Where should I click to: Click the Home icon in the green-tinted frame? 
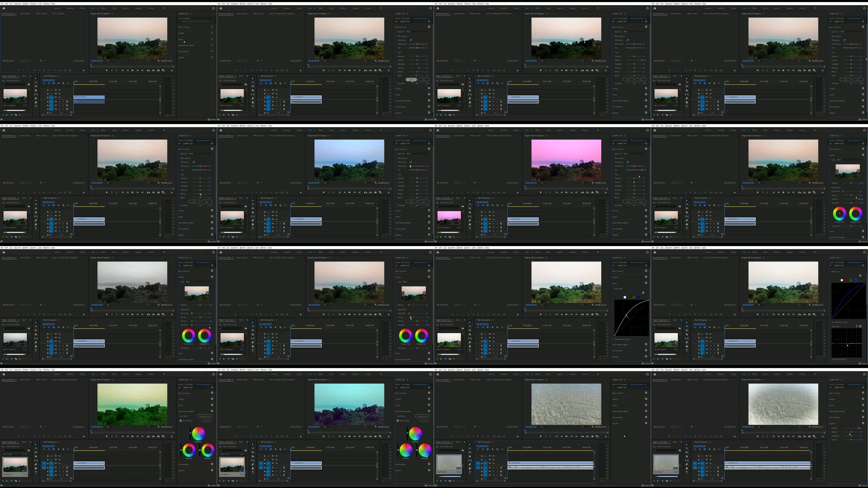point(4,374)
